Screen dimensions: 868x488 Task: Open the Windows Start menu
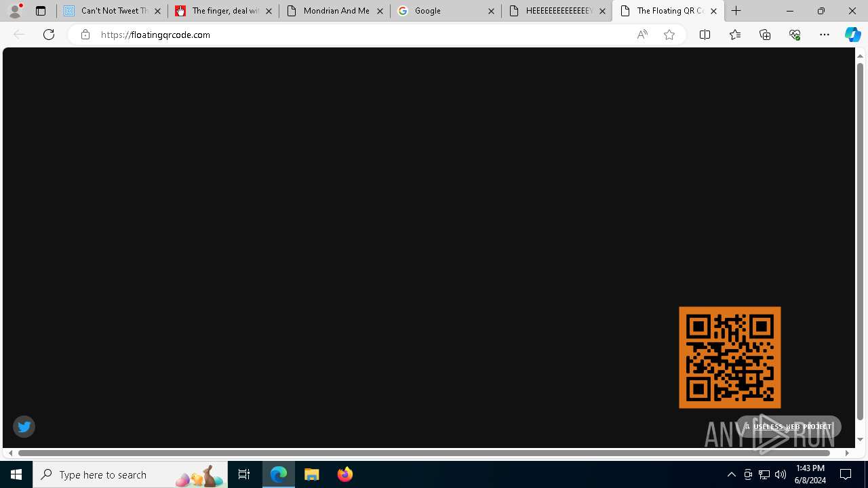tap(16, 474)
